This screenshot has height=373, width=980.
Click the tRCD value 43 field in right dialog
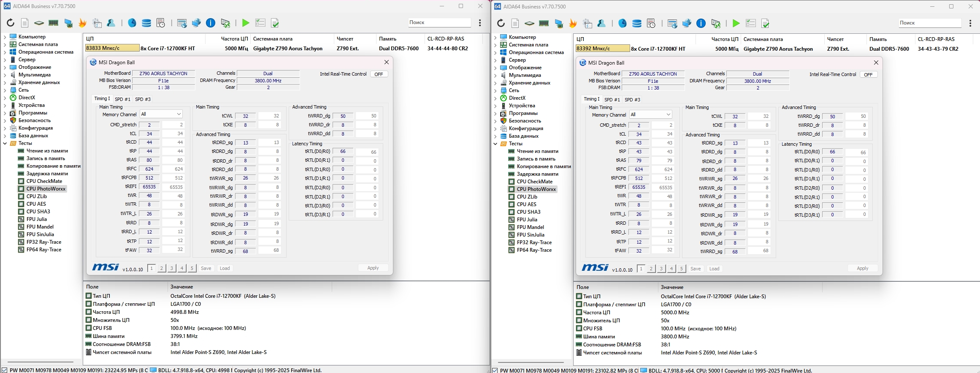pyautogui.click(x=639, y=143)
